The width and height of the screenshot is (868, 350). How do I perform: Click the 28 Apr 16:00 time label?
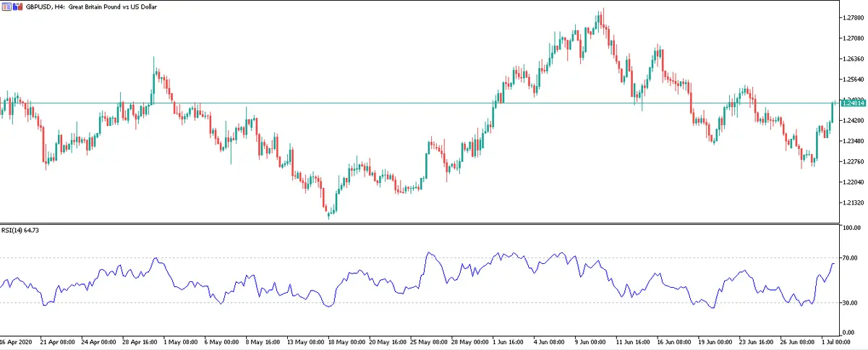tap(141, 341)
